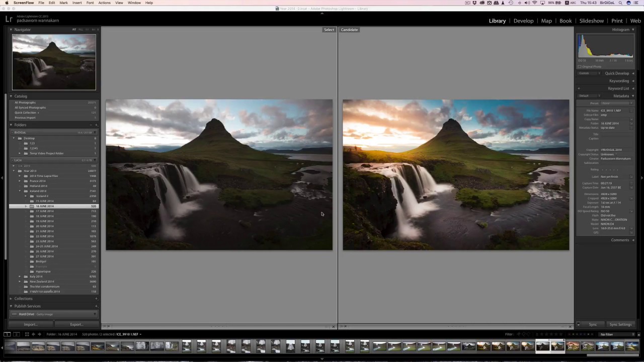
Task: Click the Select label above left photo
Action: coord(329,30)
